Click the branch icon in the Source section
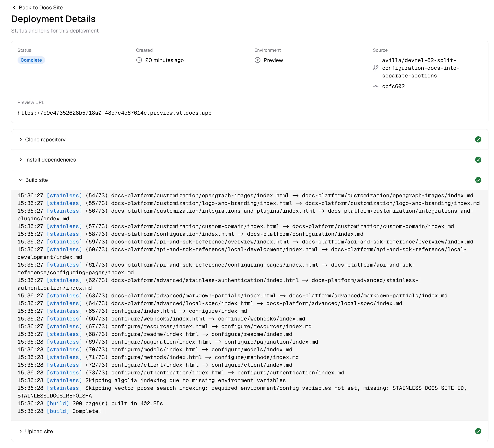494x448 pixels. click(376, 68)
